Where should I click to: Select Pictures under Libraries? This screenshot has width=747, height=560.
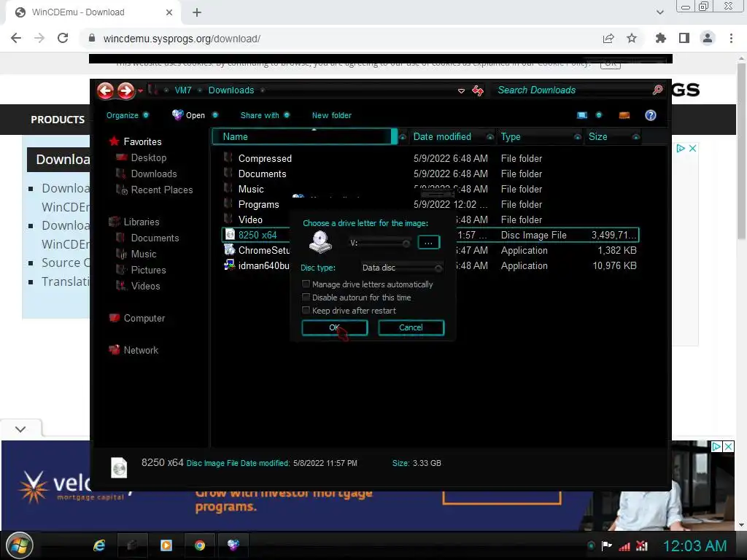[x=142, y=270]
